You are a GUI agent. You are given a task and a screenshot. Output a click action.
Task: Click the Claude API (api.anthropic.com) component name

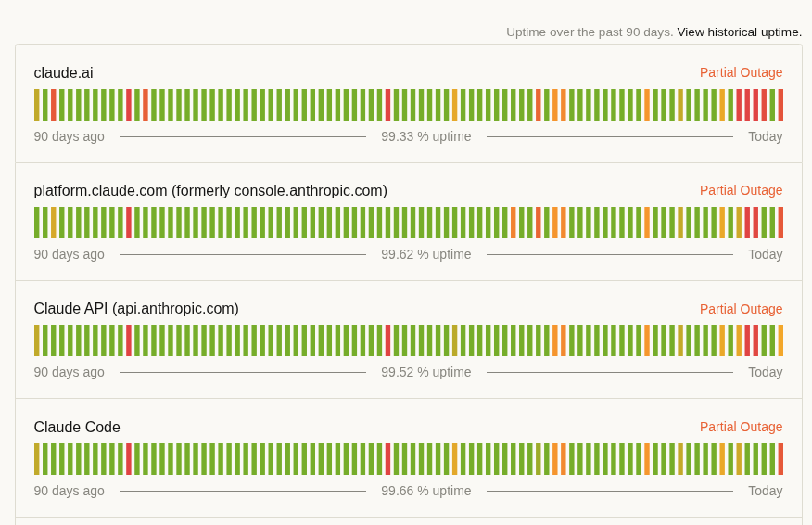coord(136,308)
